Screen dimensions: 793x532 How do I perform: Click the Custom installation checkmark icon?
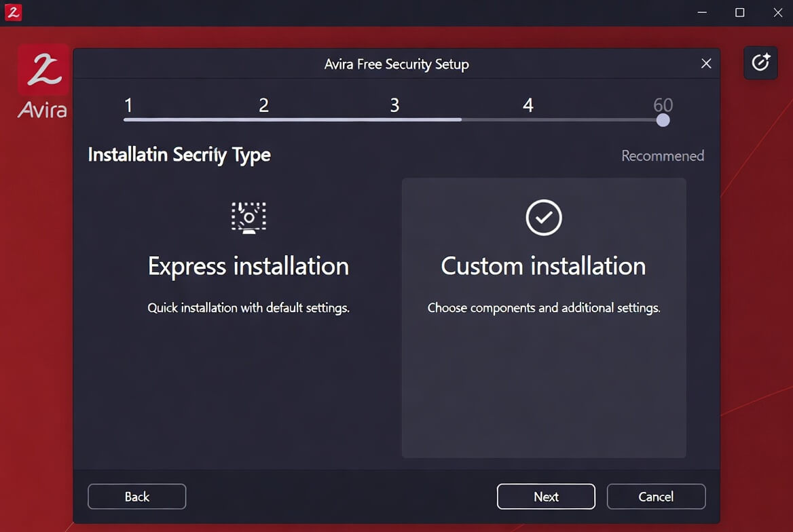coord(544,217)
